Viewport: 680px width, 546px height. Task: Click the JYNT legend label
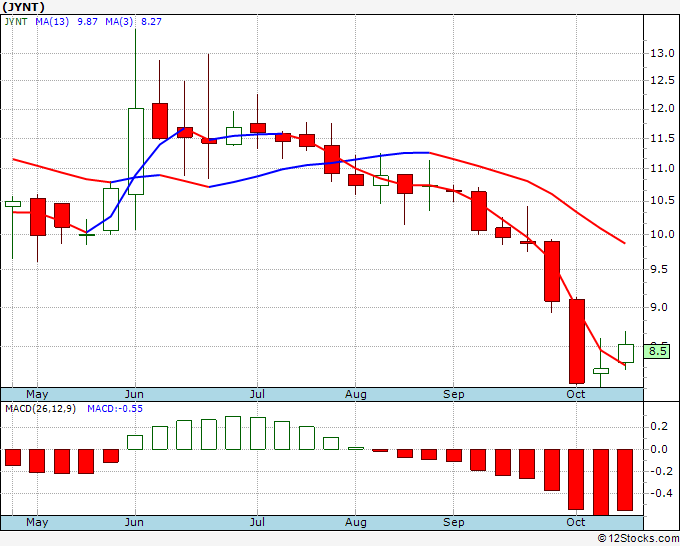[x=16, y=21]
